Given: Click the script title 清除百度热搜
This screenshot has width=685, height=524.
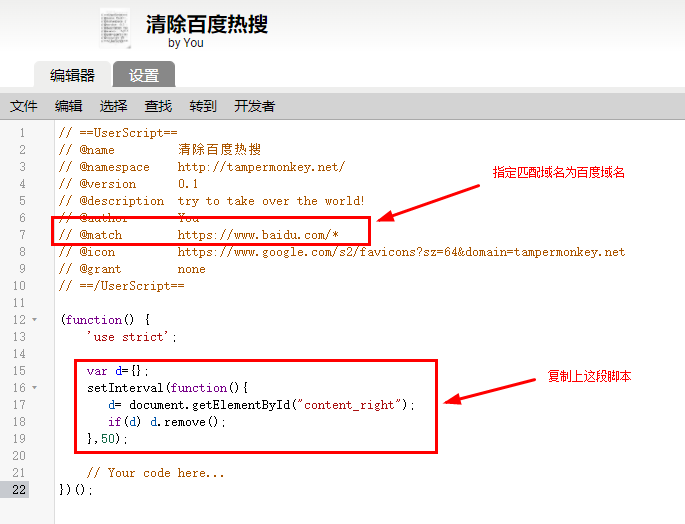Looking at the screenshot, I should (207, 24).
